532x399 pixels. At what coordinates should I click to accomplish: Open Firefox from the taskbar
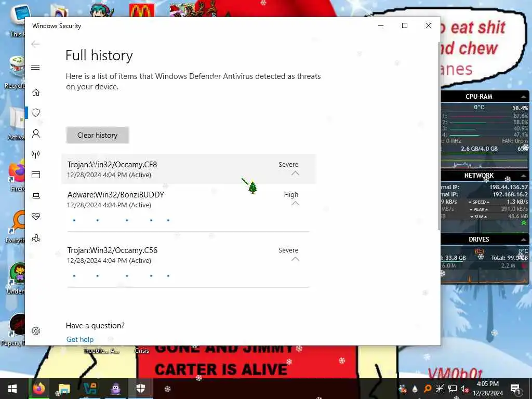[x=38, y=389]
